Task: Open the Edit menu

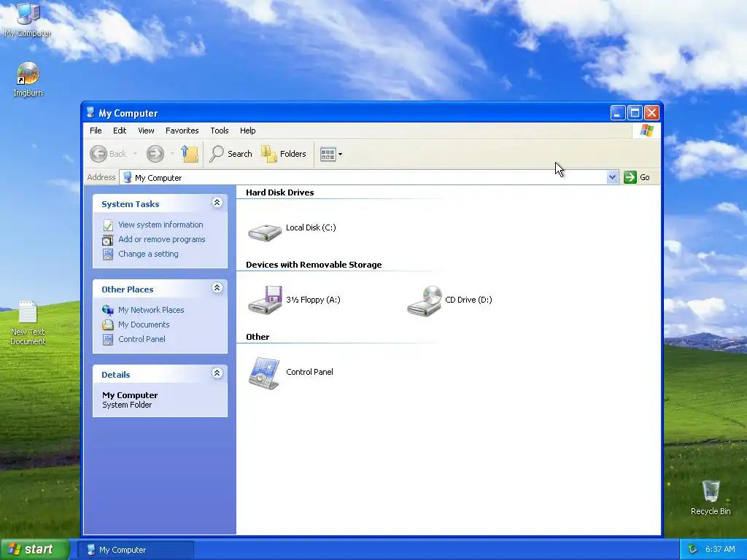Action: [120, 131]
